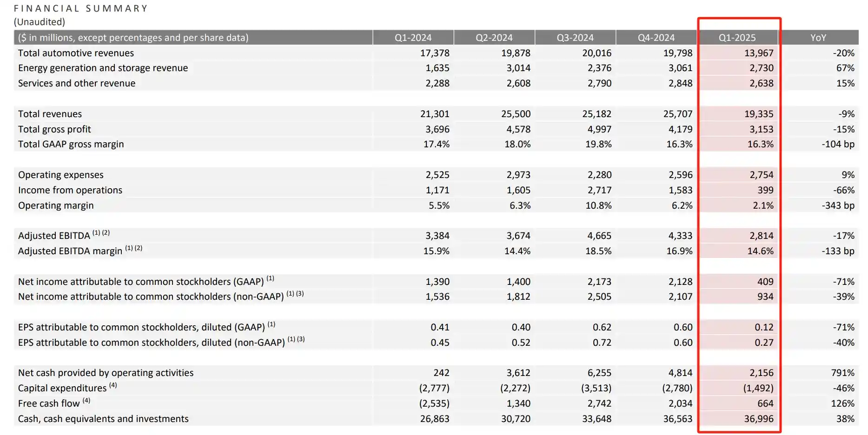
Task: Click the Total automotive revenues row label
Action: coord(76,53)
